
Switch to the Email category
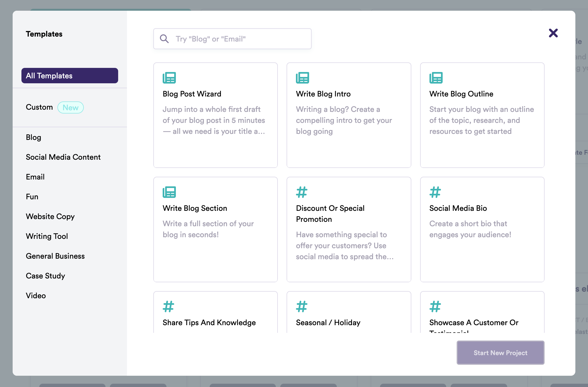(x=35, y=177)
